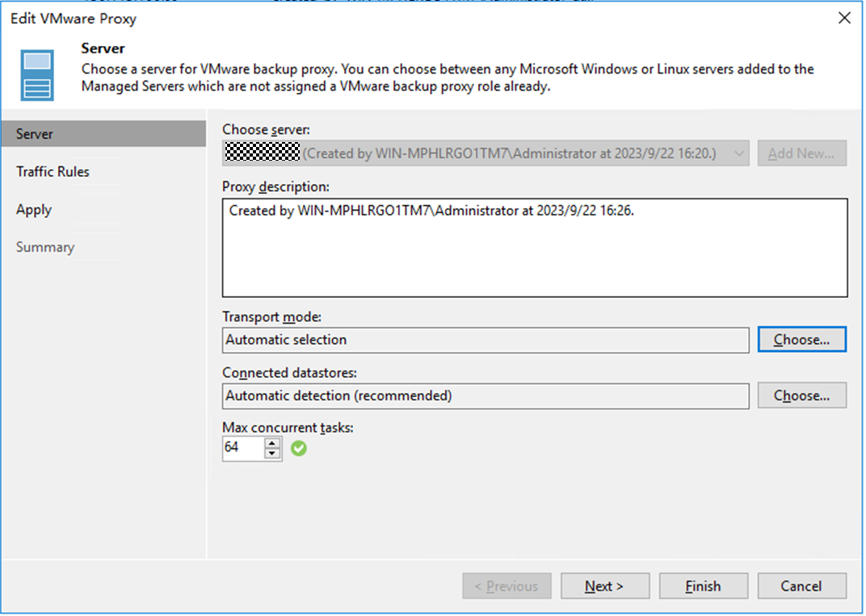866x616 pixels.
Task: Cancel the Edit VMware Proxy dialog
Action: tap(801, 587)
